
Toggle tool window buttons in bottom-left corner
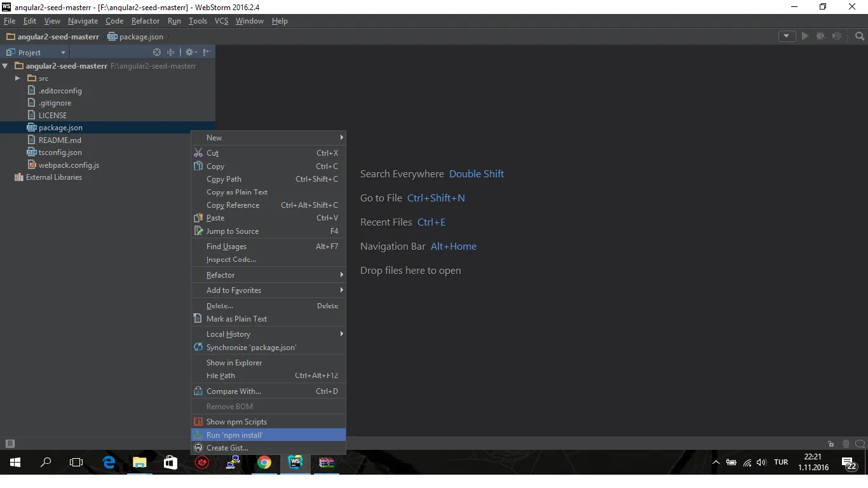tap(10, 444)
